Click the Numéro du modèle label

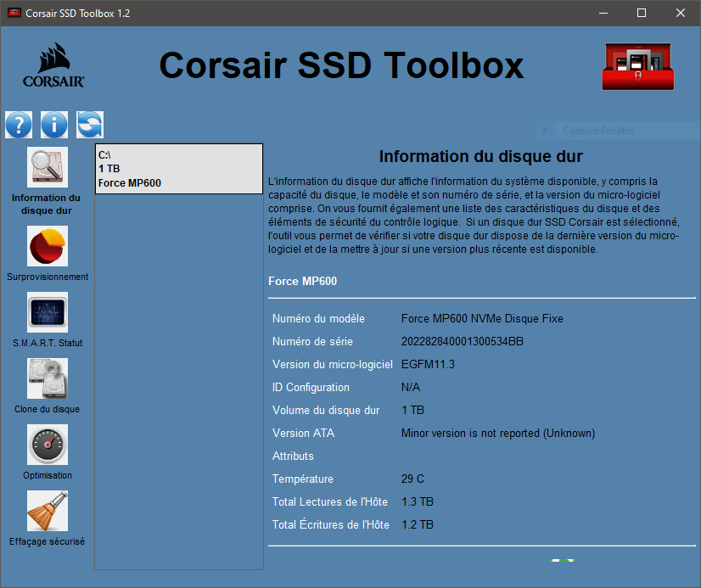click(318, 318)
